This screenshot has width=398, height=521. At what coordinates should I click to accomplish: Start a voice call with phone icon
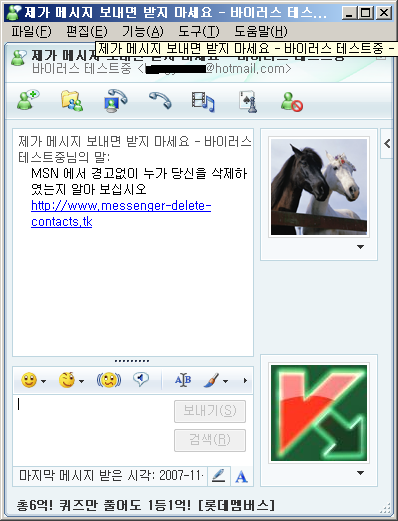tap(160, 100)
